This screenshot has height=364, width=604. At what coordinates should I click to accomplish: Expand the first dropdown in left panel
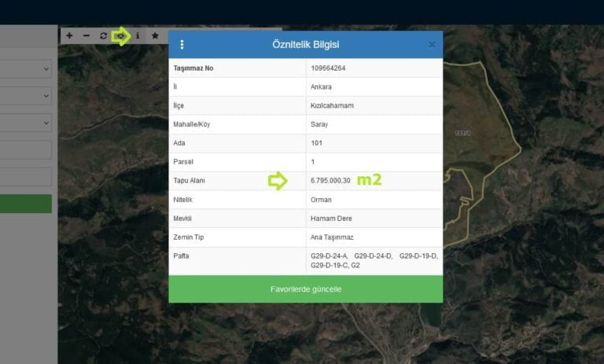(x=26, y=69)
